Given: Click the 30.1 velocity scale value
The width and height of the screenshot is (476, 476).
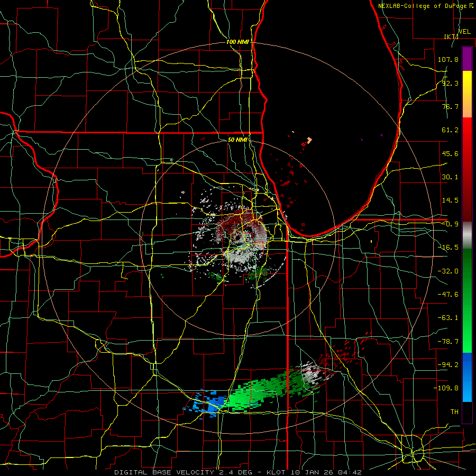Looking at the screenshot, I should [450, 177].
